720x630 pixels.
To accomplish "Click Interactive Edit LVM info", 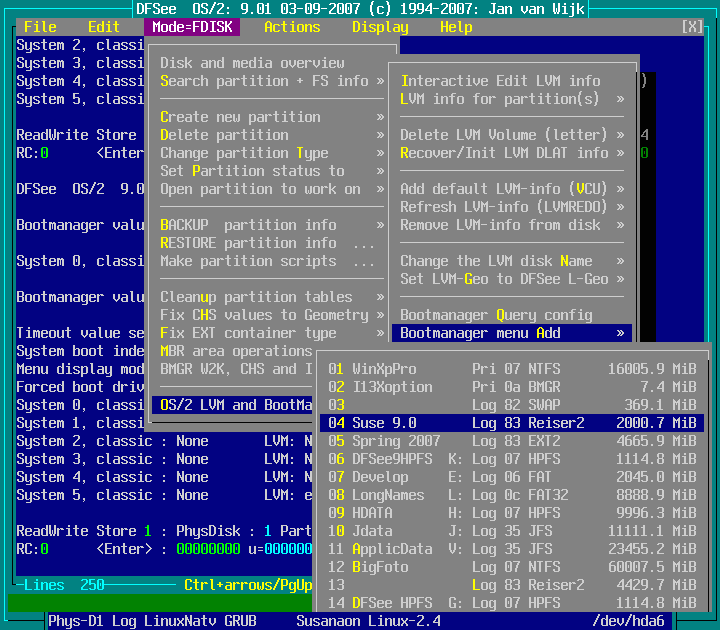I will (x=500, y=81).
